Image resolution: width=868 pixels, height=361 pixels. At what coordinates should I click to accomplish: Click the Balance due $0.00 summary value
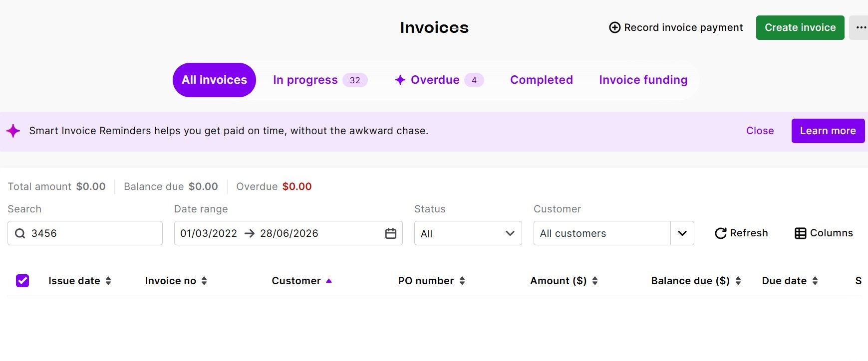[203, 186]
